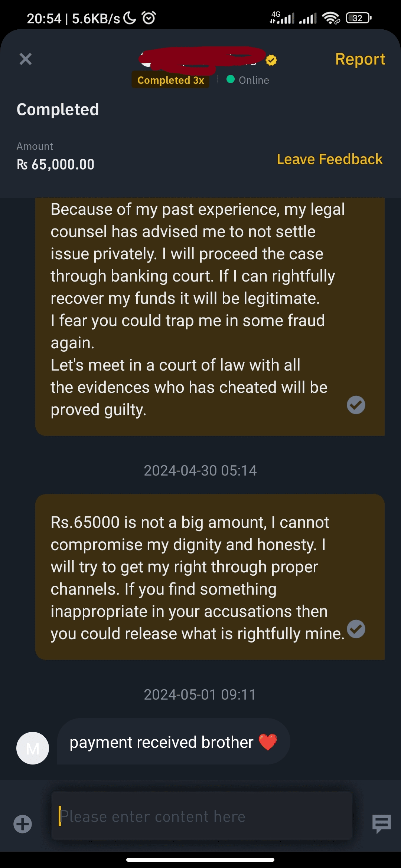Tap the battery indicator in status bar

[358, 18]
